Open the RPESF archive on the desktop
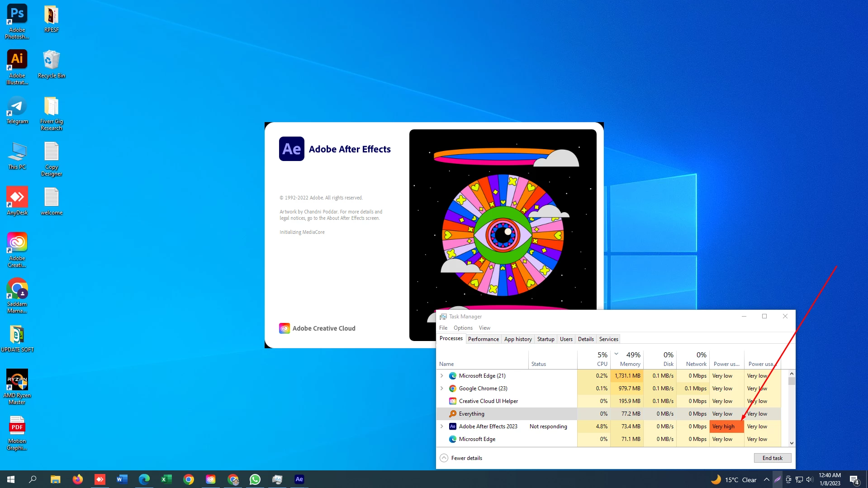The image size is (868, 488). click(51, 19)
